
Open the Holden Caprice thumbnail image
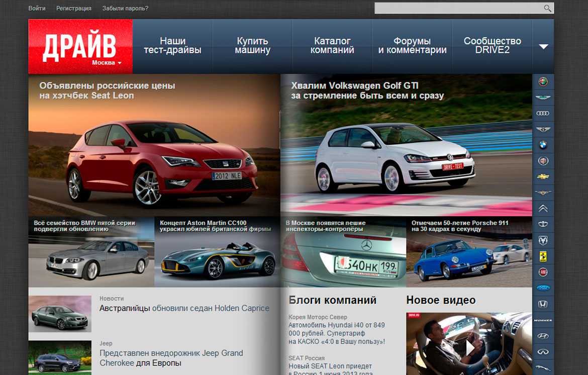point(60,314)
